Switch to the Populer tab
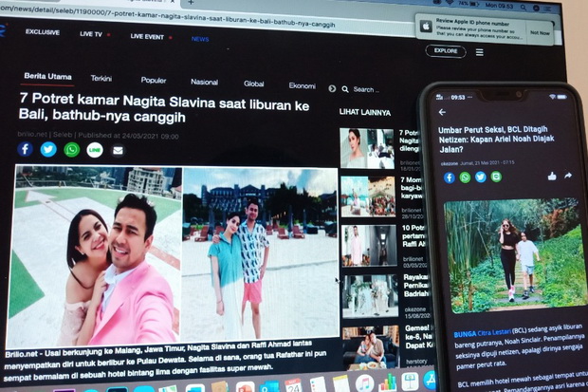Screen dimensions: 588x392 [154, 80]
